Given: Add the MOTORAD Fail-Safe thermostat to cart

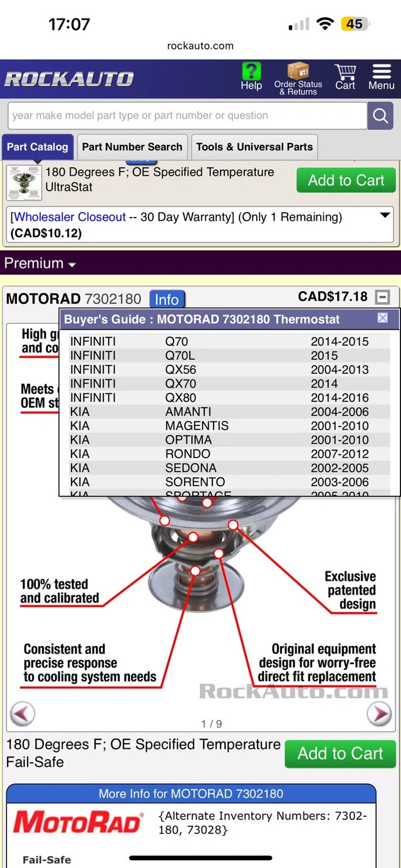Looking at the screenshot, I should (340, 753).
